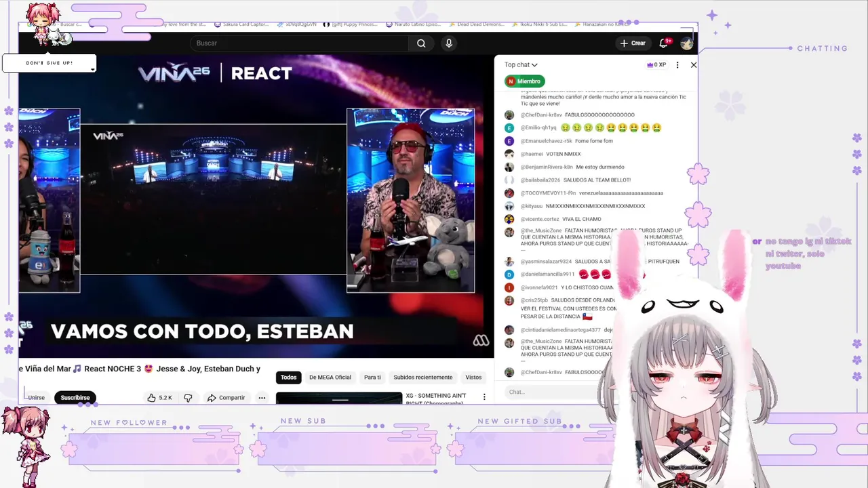Activate voice search microphone icon
868x488 pixels.
coord(448,43)
